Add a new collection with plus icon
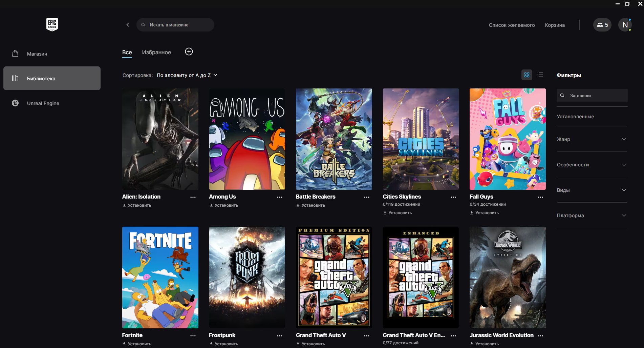The height and width of the screenshot is (348, 644). (x=189, y=52)
